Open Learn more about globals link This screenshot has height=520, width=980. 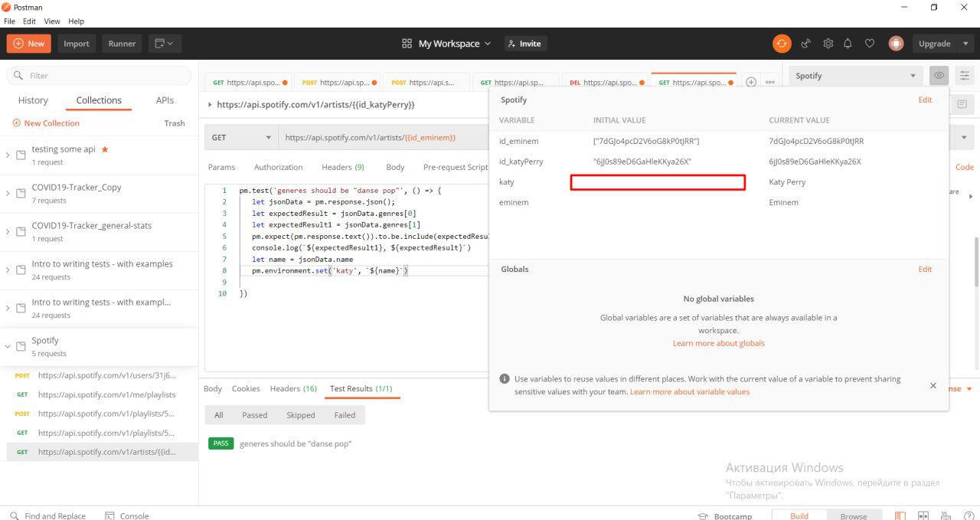tap(718, 343)
